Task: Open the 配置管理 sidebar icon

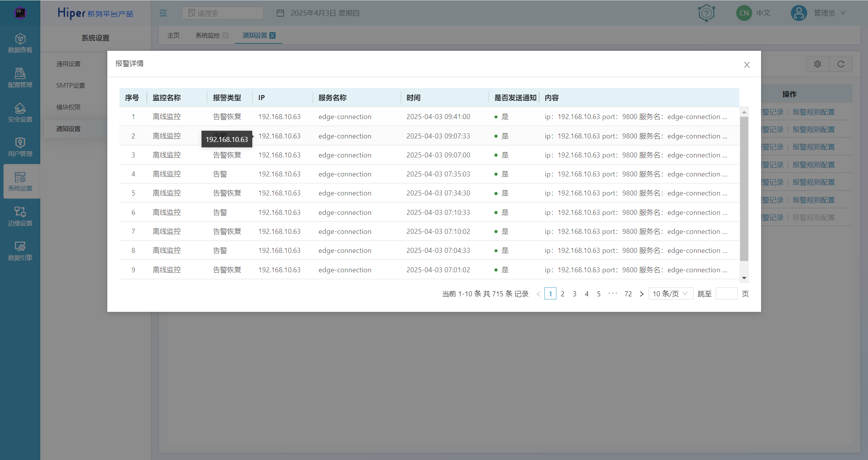Action: [x=20, y=78]
